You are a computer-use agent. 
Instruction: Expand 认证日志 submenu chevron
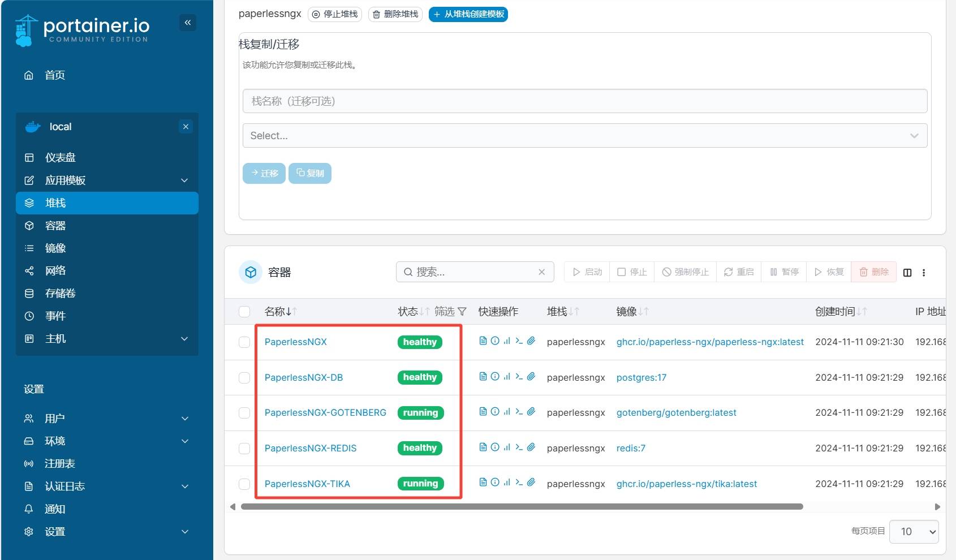[184, 486]
